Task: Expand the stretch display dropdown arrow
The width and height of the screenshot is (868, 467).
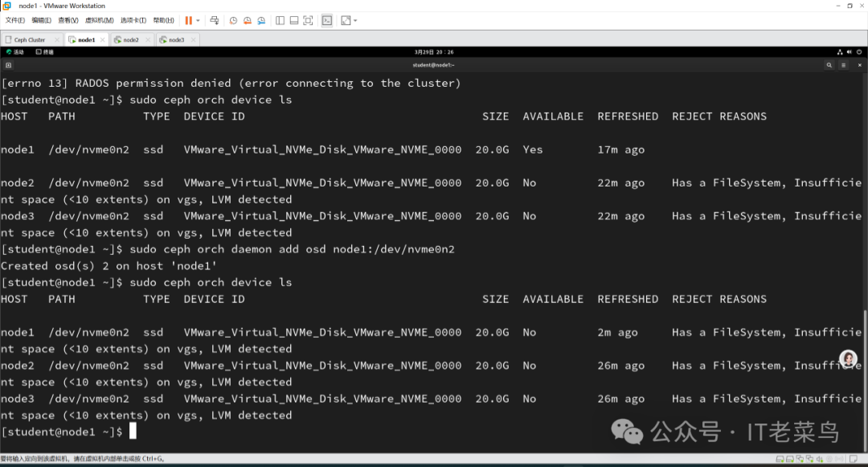Action: tap(355, 20)
